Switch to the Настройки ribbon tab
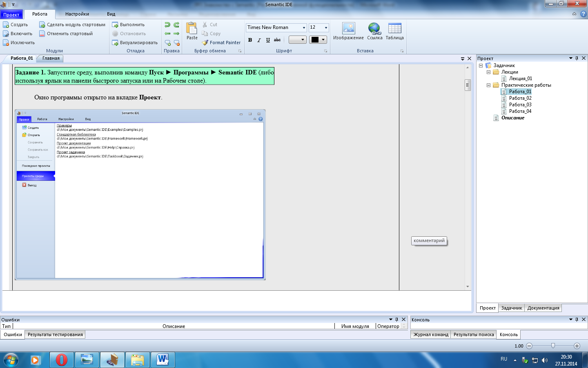The width and height of the screenshot is (588, 368). pos(77,14)
